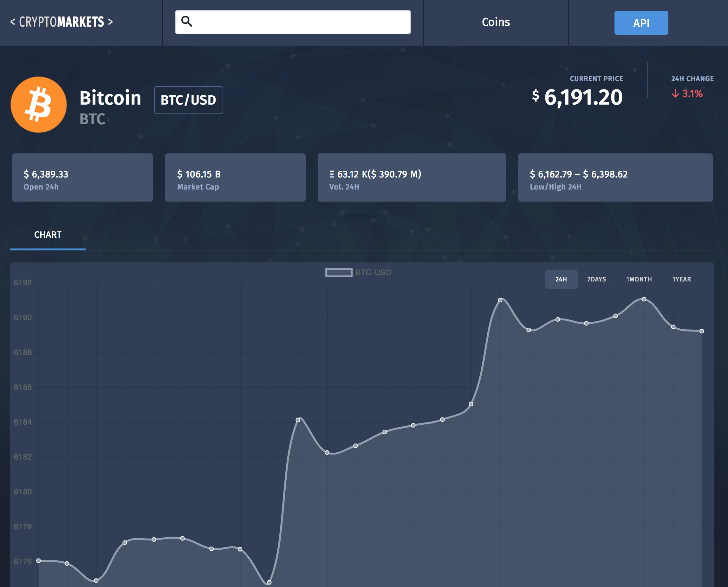Click the Open 24h stat card
This screenshot has height=587, width=728.
(x=82, y=177)
